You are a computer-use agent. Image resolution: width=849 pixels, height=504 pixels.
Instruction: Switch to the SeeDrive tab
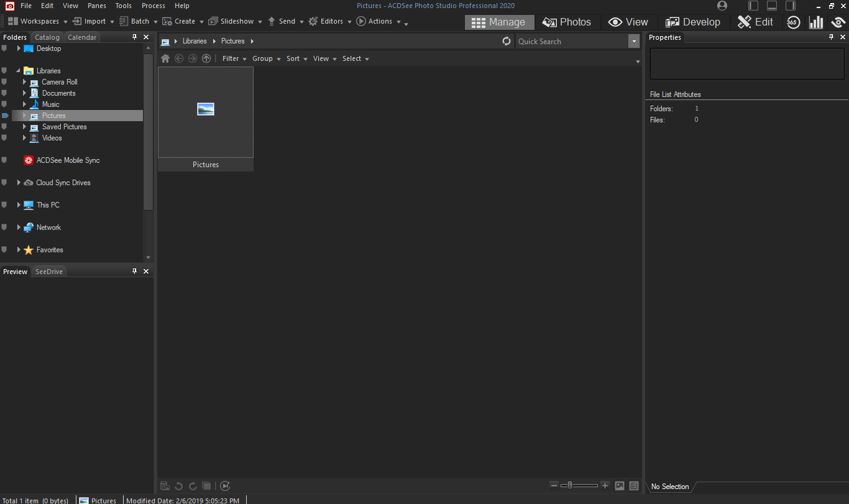click(49, 272)
